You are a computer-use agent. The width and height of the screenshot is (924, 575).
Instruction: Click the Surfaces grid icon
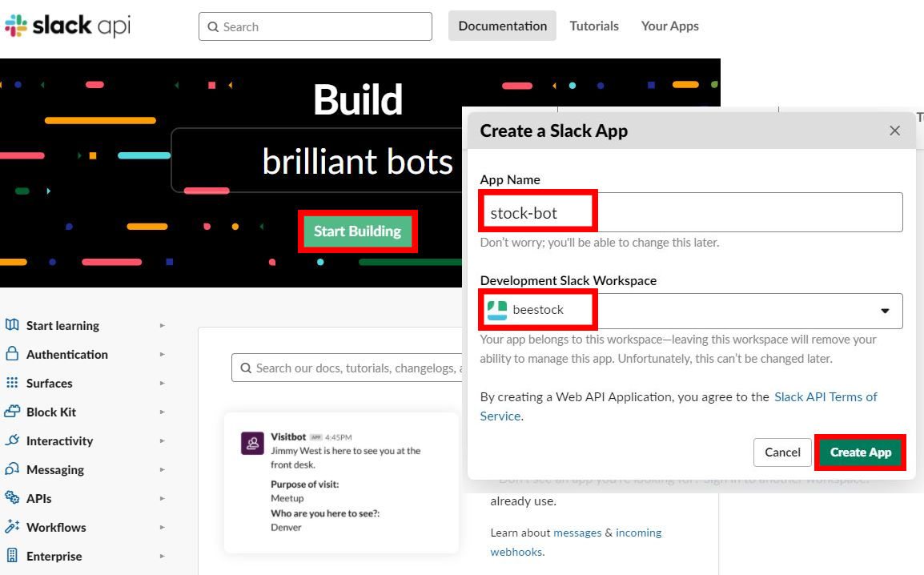[x=12, y=382]
